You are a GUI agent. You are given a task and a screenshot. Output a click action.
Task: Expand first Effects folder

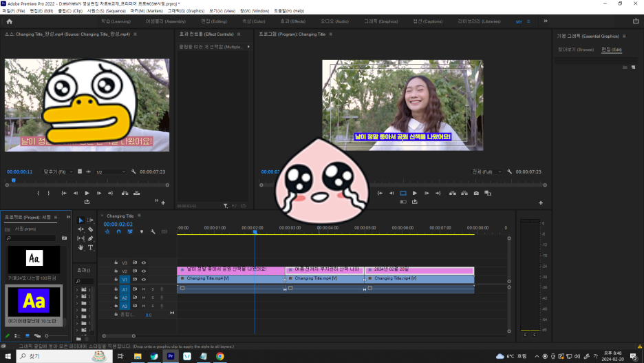(x=77, y=290)
